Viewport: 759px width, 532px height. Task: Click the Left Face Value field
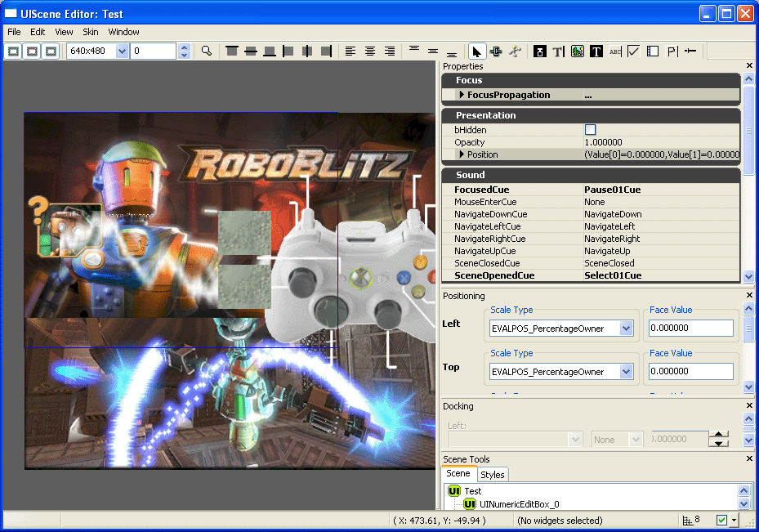[x=691, y=328]
